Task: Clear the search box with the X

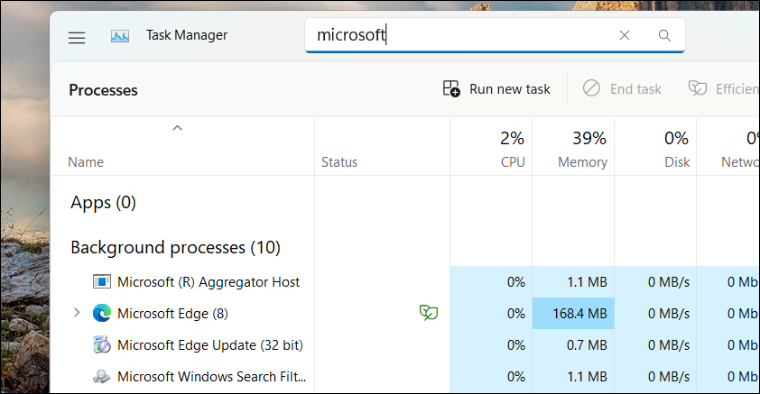Action: coord(624,35)
